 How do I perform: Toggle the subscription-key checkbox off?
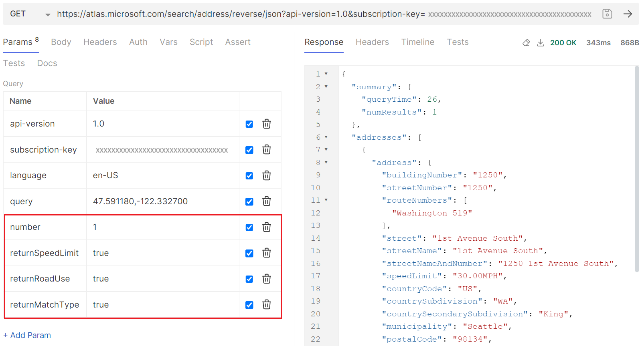coord(249,150)
